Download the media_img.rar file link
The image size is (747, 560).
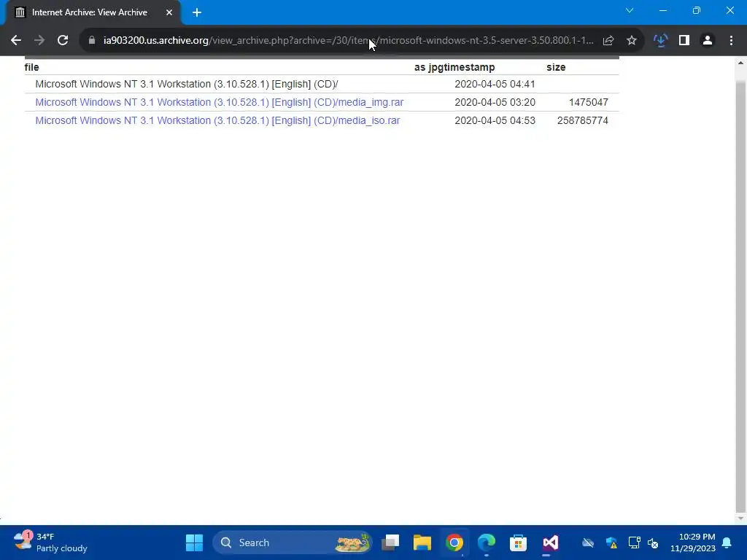(219, 102)
